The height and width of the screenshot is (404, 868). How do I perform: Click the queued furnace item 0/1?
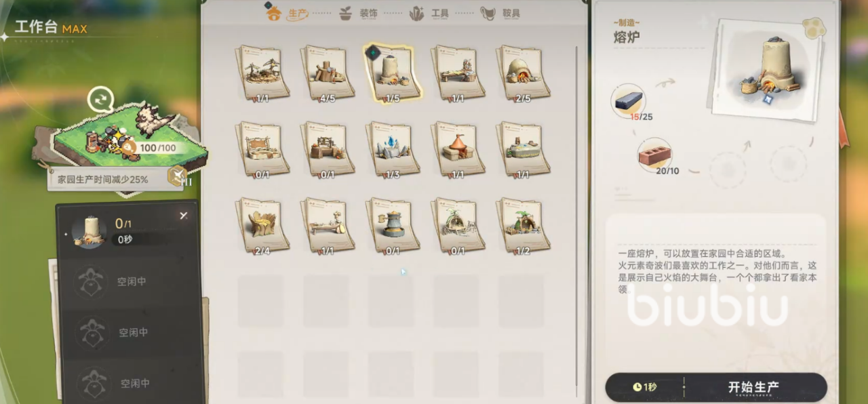pos(129,230)
